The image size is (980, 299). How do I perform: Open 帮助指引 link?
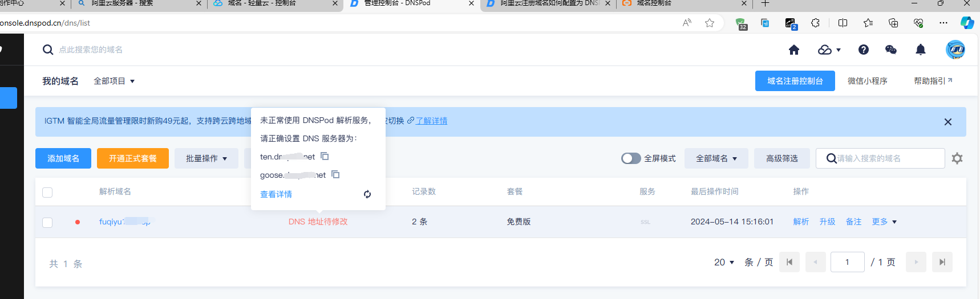tap(933, 81)
